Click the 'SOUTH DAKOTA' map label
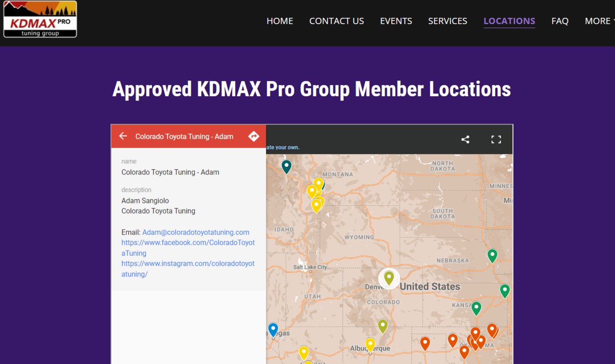Viewport: 615px width, 364px height. (443, 213)
